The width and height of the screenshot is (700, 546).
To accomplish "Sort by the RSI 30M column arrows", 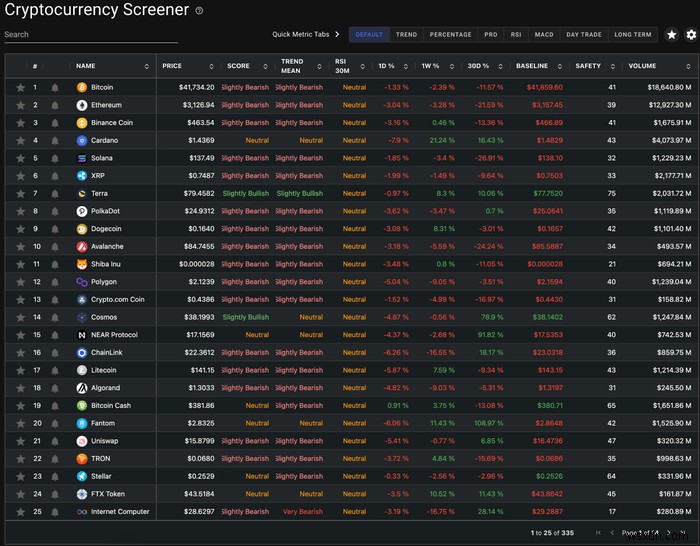I will point(362,66).
